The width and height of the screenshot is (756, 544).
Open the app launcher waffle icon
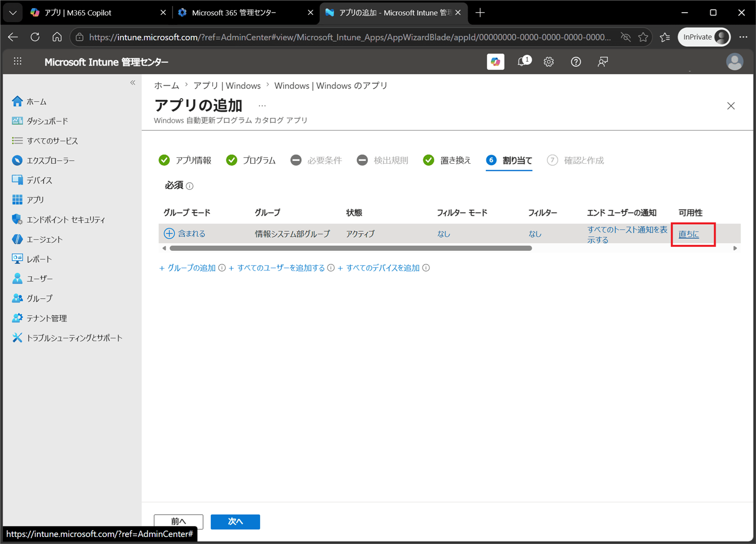pos(18,61)
